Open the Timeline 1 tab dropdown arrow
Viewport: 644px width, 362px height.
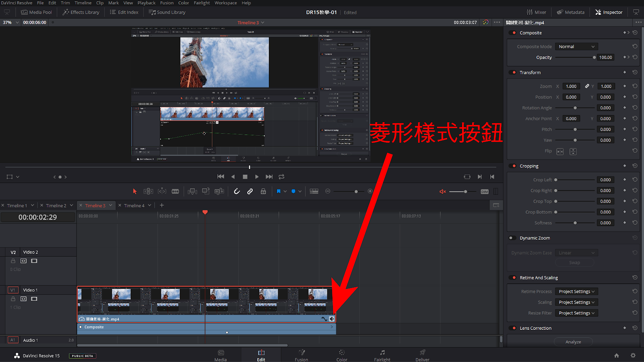point(33,206)
